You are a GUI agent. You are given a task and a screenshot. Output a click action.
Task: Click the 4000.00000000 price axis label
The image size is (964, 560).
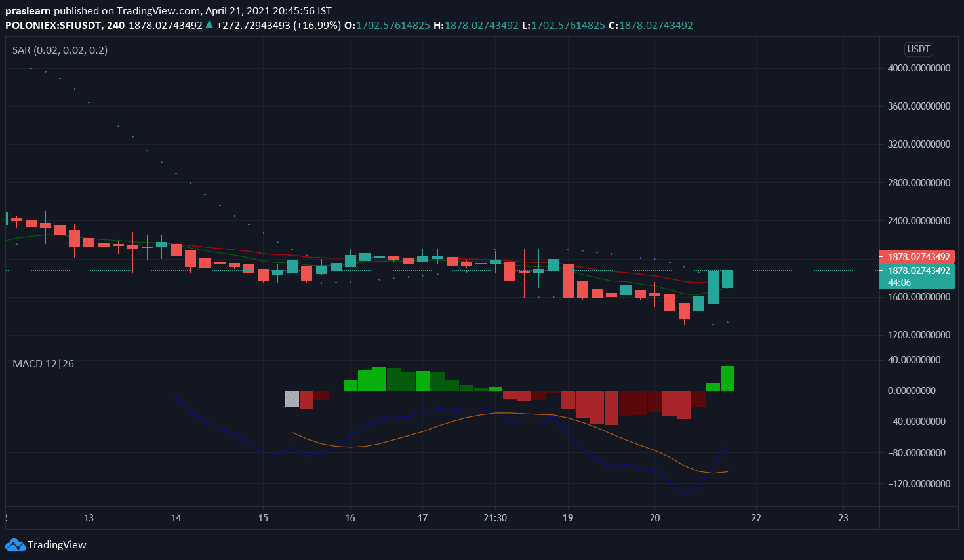click(919, 68)
